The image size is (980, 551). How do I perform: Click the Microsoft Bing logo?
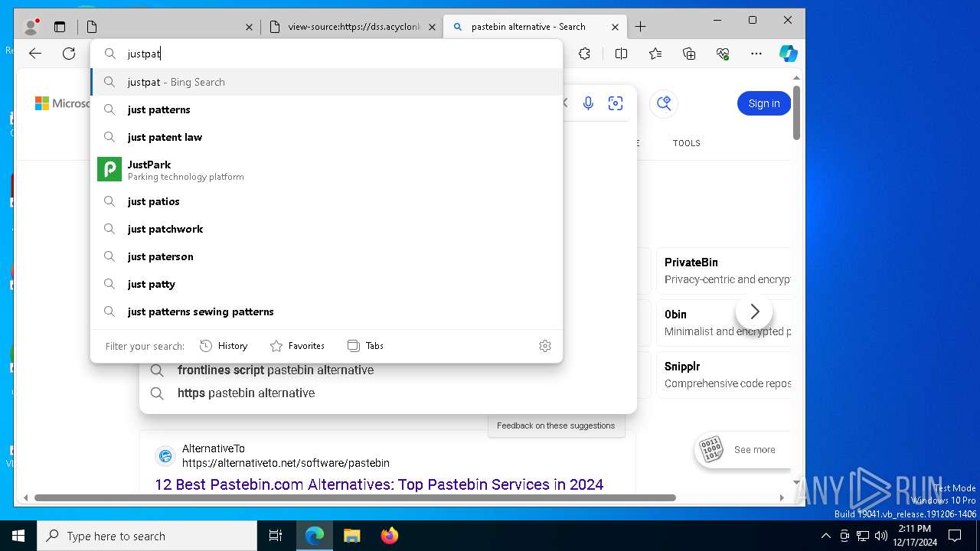point(63,103)
